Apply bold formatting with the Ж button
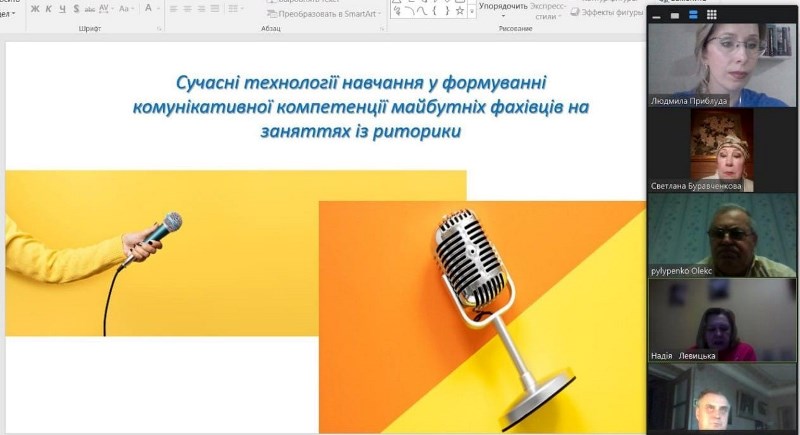The height and width of the screenshot is (435, 800). pyautogui.click(x=35, y=9)
